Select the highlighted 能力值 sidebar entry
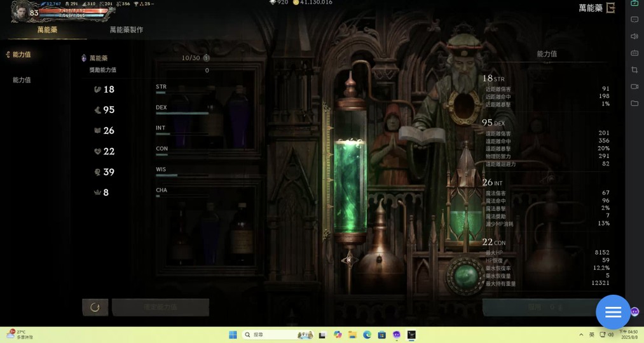 point(22,55)
